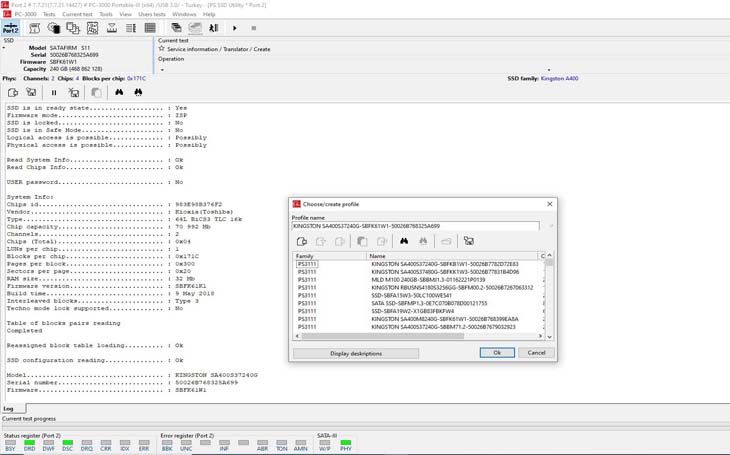This screenshot has height=455, width=730.
Task: Click the Display descriptions button
Action: (356, 353)
